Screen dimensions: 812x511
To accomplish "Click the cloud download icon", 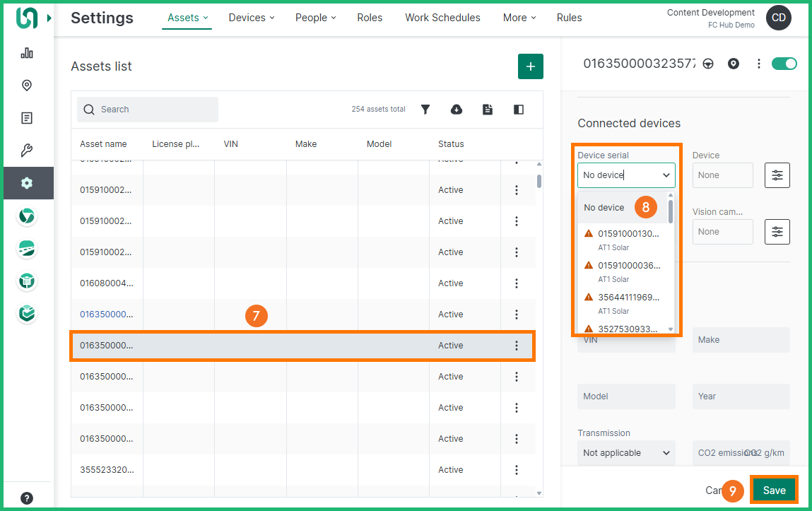I will tap(457, 110).
